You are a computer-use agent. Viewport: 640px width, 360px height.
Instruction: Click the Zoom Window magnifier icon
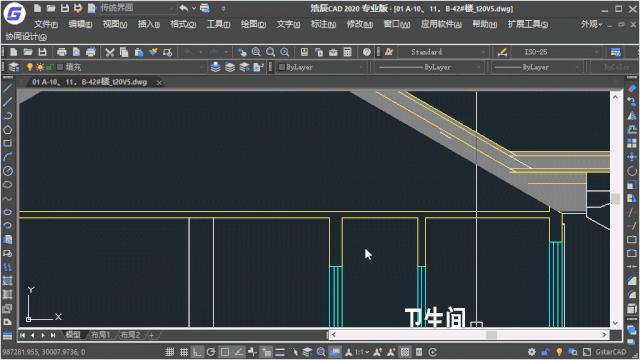point(271,52)
